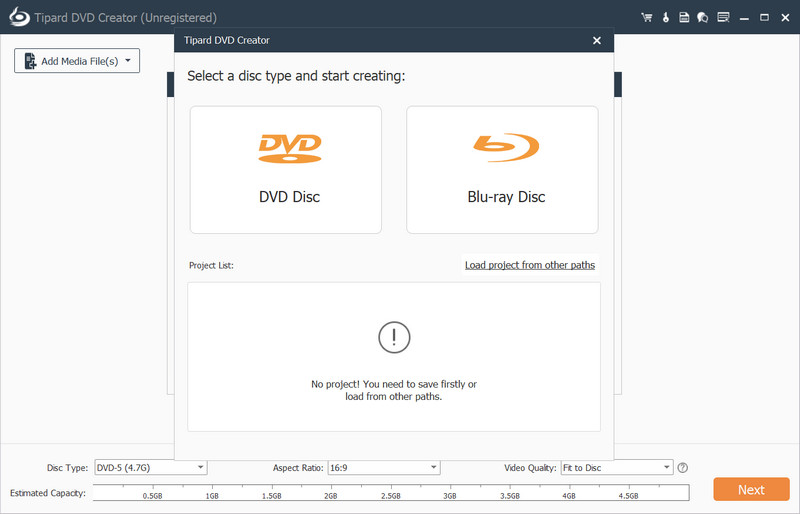800x514 pixels.
Task: Open the Disc Type DVD-5 dropdown
Action: tap(151, 468)
